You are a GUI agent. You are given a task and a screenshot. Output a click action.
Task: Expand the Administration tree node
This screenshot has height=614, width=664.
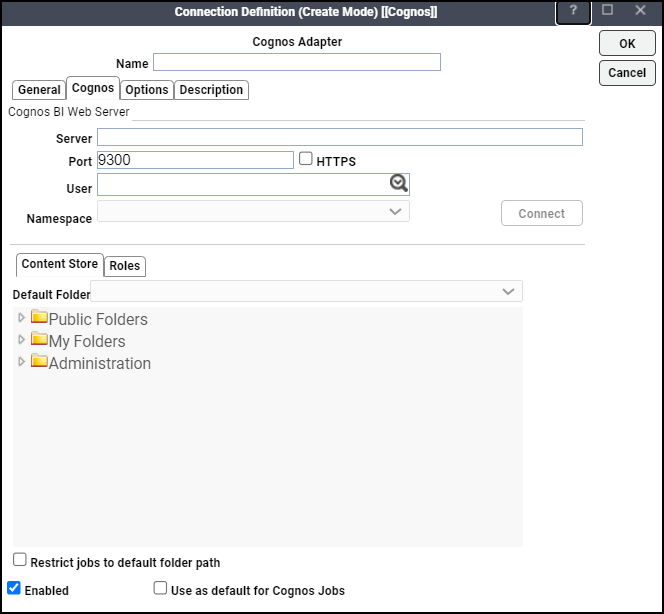21,362
